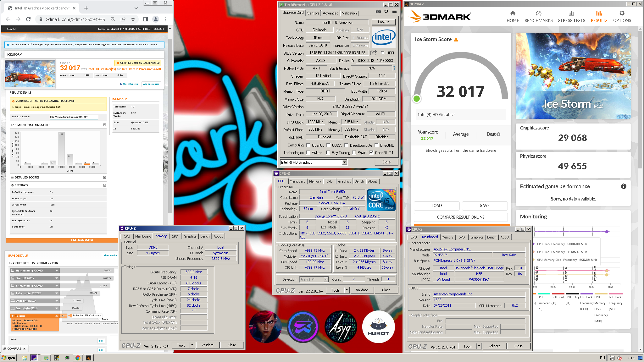Switch to the Validation tab in GPU-Z
This screenshot has width=644, height=362.
(349, 13)
